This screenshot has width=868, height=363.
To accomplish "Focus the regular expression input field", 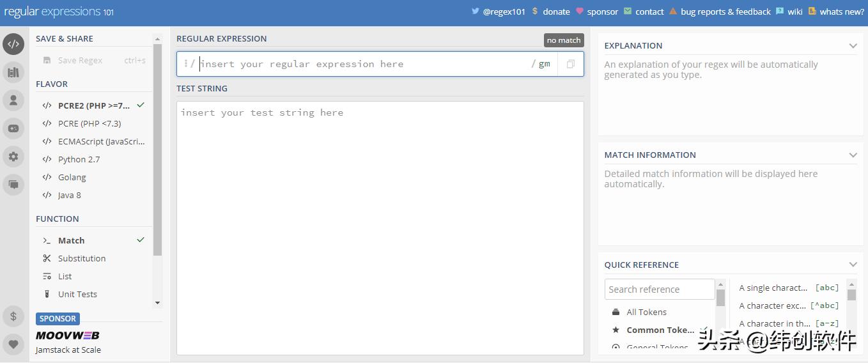I will tap(364, 64).
